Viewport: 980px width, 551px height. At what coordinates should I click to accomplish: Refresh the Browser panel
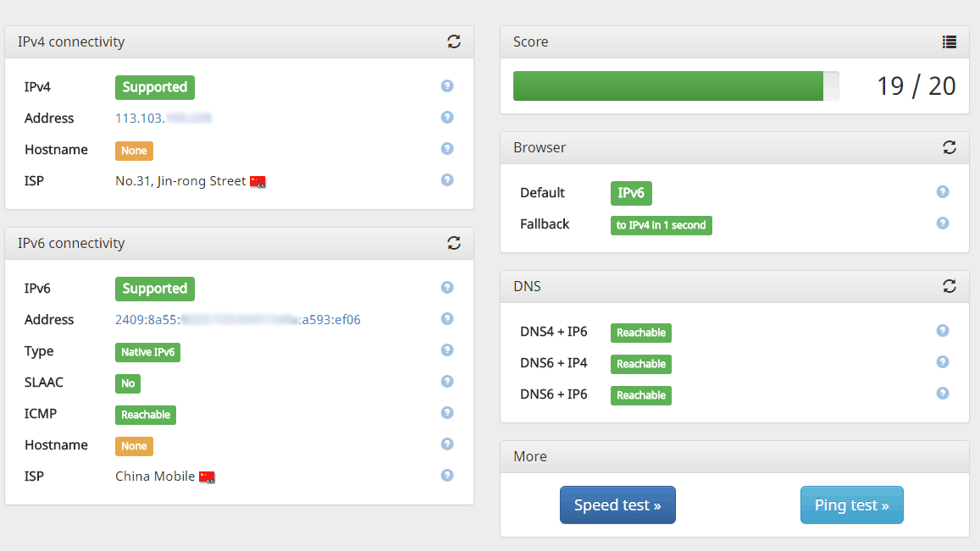(950, 147)
